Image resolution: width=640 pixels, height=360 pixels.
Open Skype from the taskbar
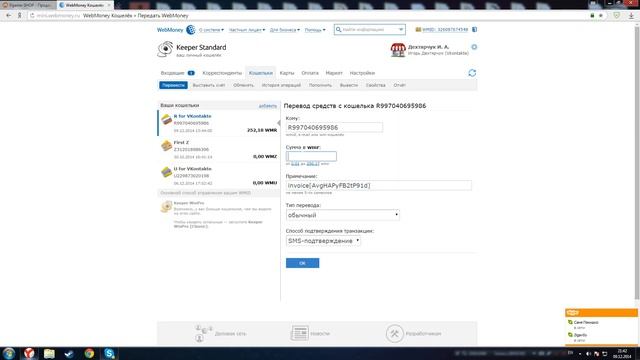[109, 353]
